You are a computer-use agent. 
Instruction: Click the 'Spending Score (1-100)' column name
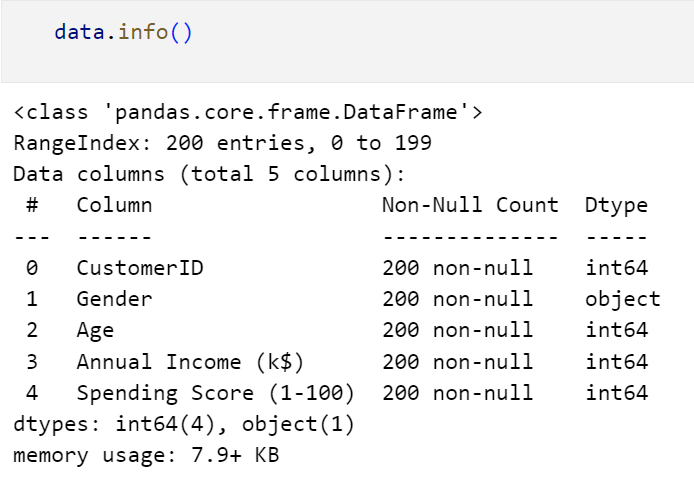tap(216, 393)
